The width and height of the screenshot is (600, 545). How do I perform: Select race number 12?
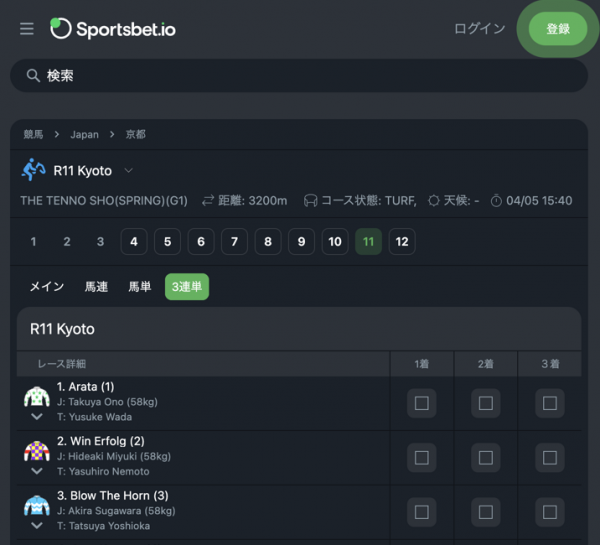point(402,241)
